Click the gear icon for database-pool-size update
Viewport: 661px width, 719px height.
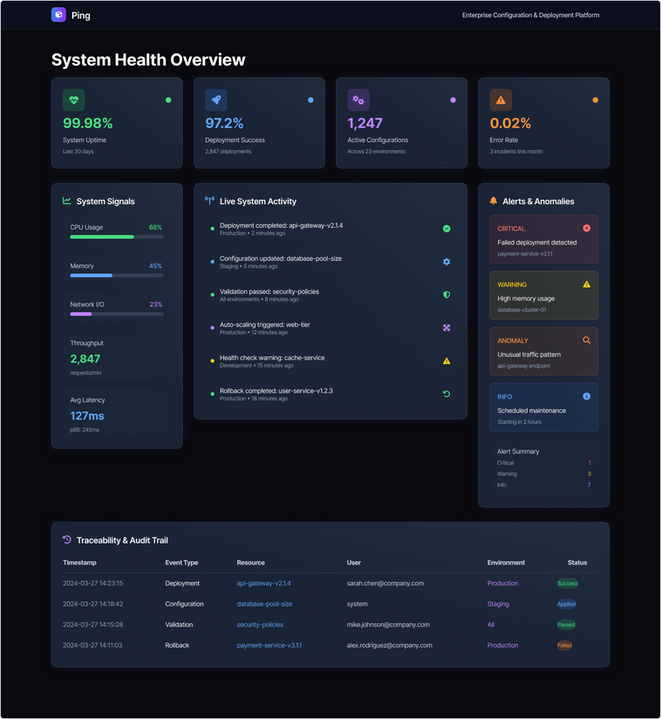pyautogui.click(x=446, y=261)
